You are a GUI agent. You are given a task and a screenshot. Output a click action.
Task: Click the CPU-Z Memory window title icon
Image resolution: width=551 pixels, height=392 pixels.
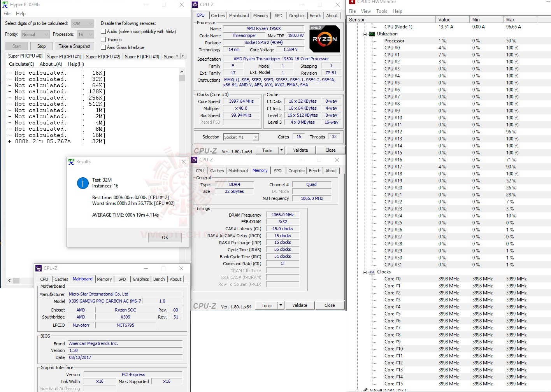pos(194,160)
